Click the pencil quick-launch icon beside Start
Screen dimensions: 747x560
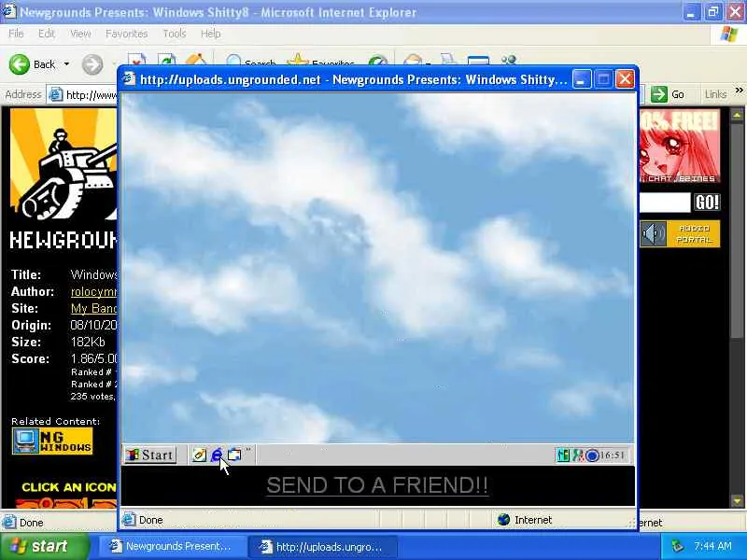click(199, 455)
